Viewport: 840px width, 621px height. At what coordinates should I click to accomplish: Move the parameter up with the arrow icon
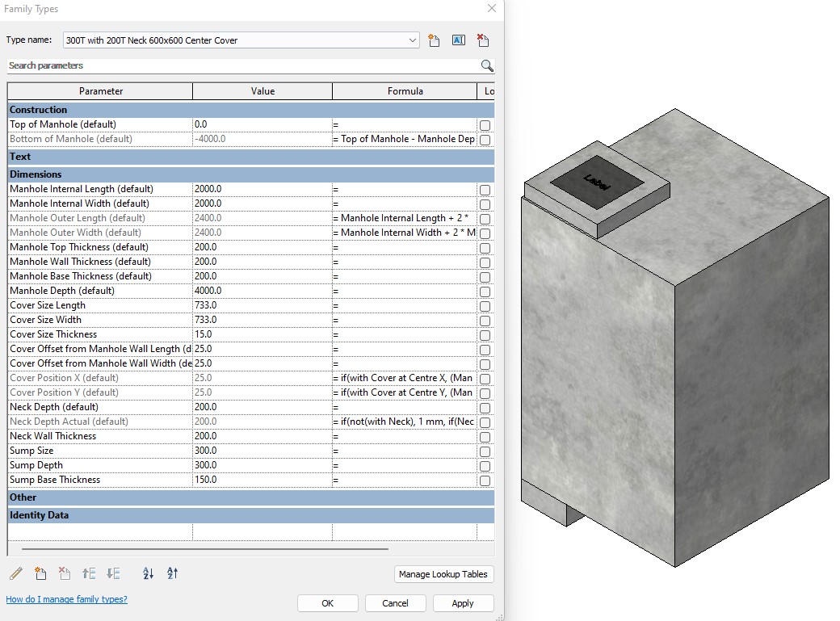[89, 573]
